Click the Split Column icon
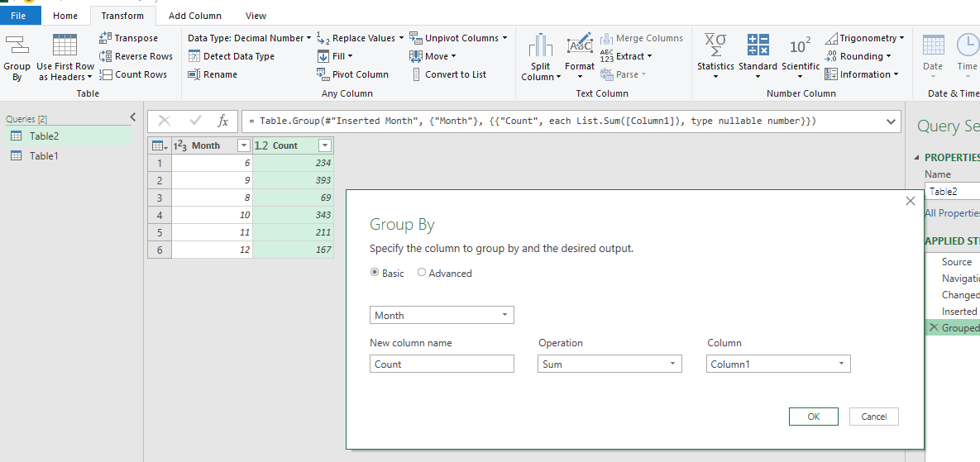 click(x=541, y=46)
